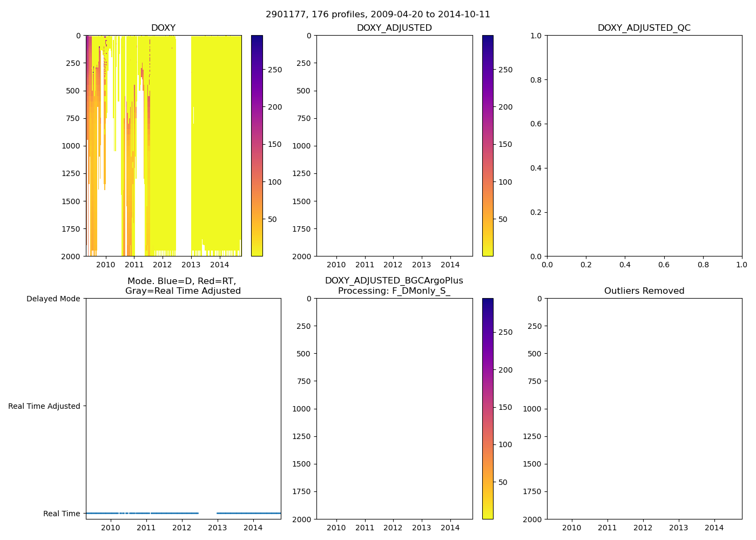
Task: Click inside the empty DOXY_ADJUSTED_QC plot area
Action: [x=644, y=146]
